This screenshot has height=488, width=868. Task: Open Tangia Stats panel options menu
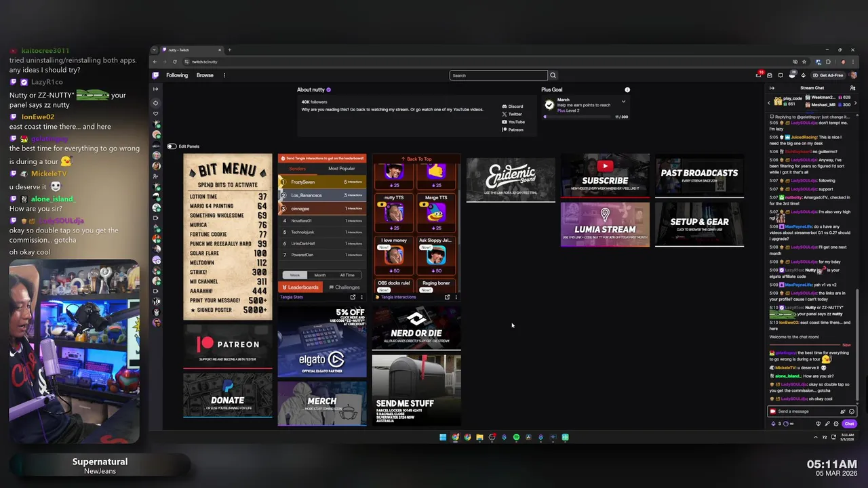pyautogui.click(x=361, y=297)
